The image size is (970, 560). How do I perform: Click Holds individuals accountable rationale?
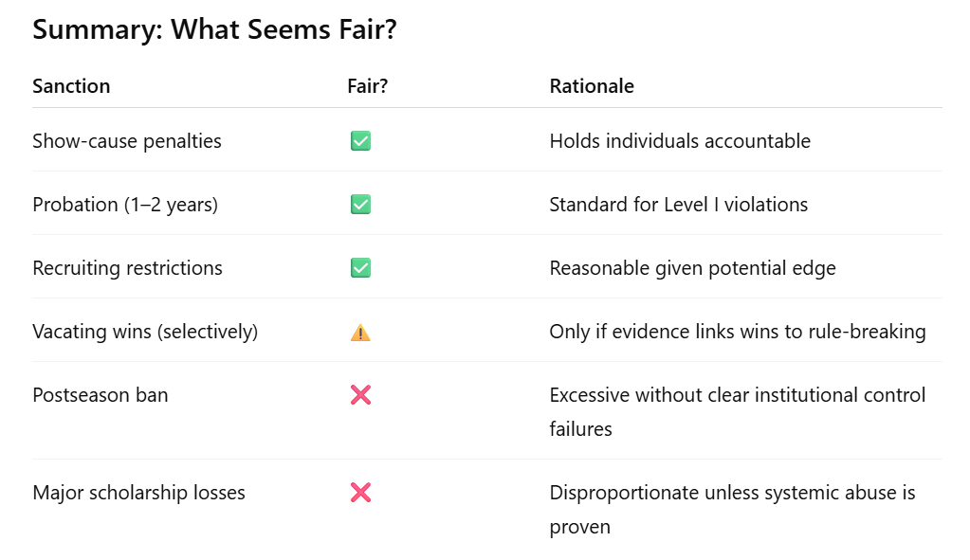click(680, 141)
